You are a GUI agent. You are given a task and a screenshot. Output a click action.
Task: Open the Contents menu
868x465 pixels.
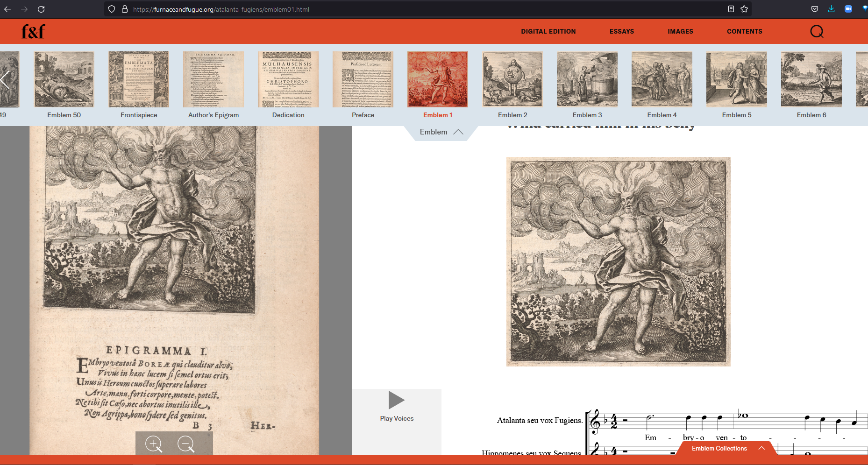click(745, 31)
